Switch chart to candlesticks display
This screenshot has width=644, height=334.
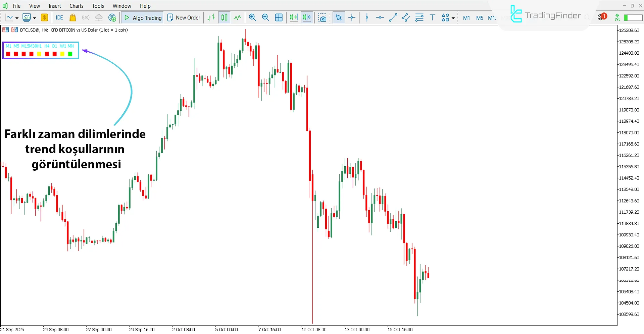[224, 18]
